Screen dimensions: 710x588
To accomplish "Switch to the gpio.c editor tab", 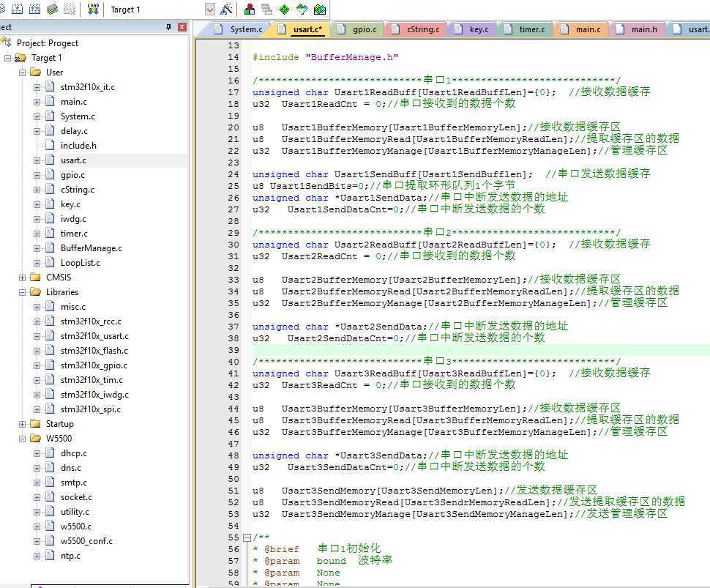I will (358, 29).
